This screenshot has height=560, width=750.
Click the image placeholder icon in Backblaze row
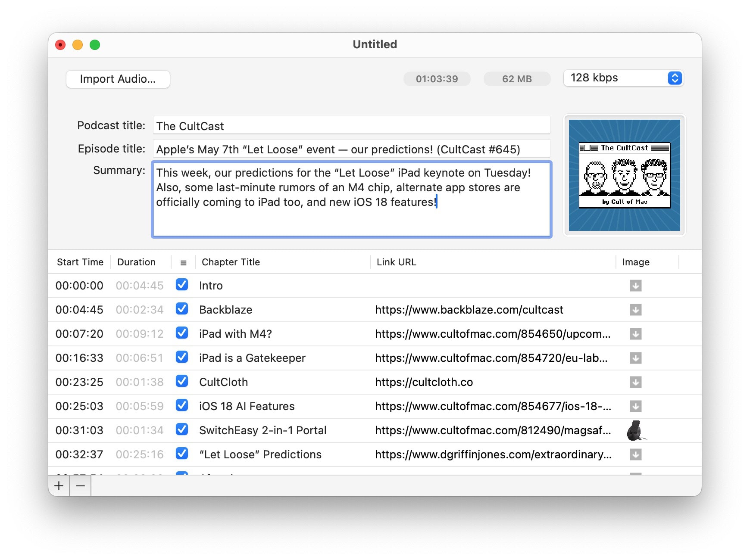(x=635, y=310)
